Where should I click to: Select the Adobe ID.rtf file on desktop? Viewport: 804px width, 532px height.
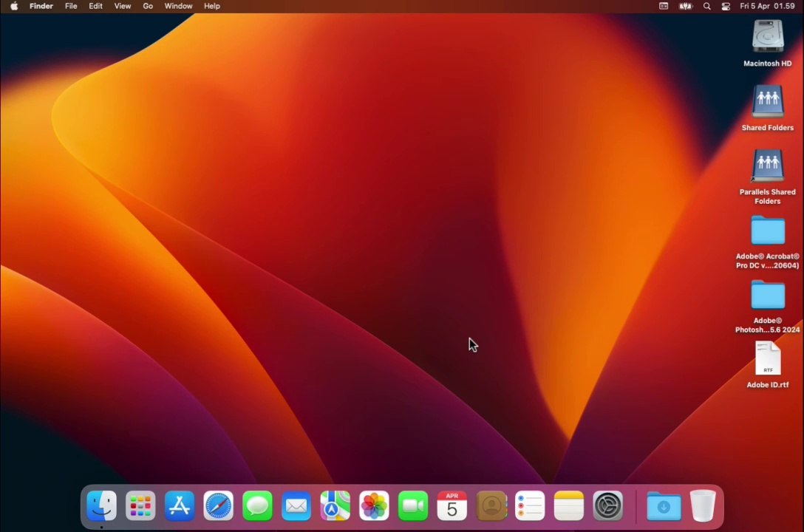(767, 360)
